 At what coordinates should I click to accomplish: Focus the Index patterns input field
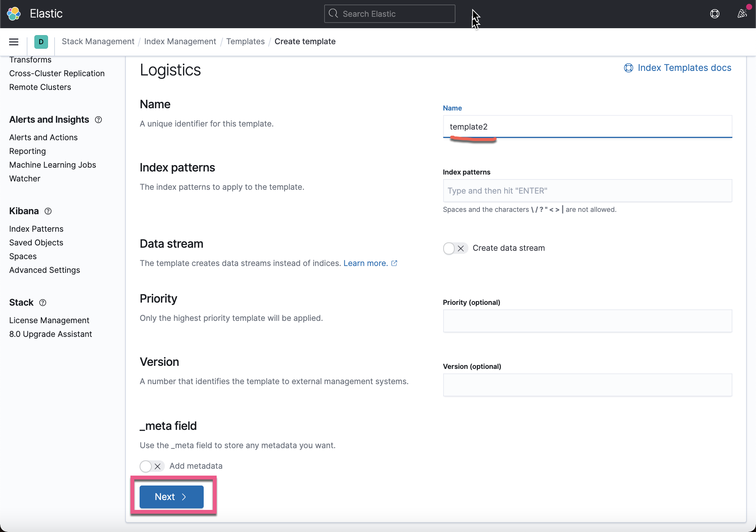(x=587, y=191)
